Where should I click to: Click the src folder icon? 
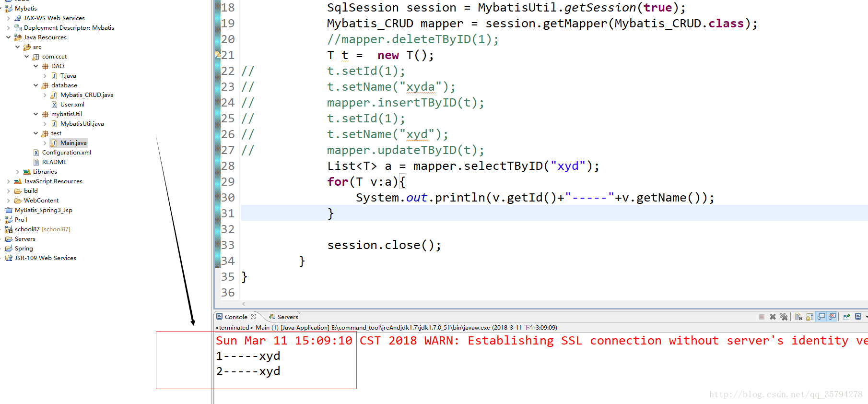27,47
